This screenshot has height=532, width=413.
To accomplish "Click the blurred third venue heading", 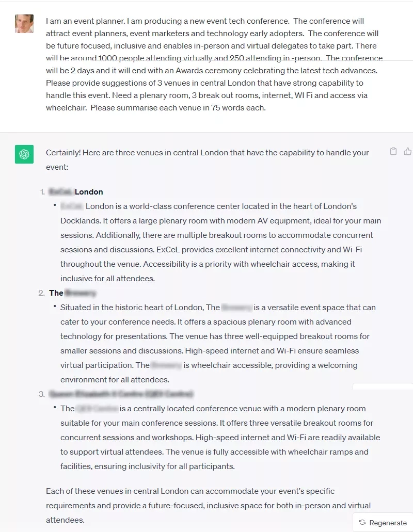I will (x=121, y=394).
